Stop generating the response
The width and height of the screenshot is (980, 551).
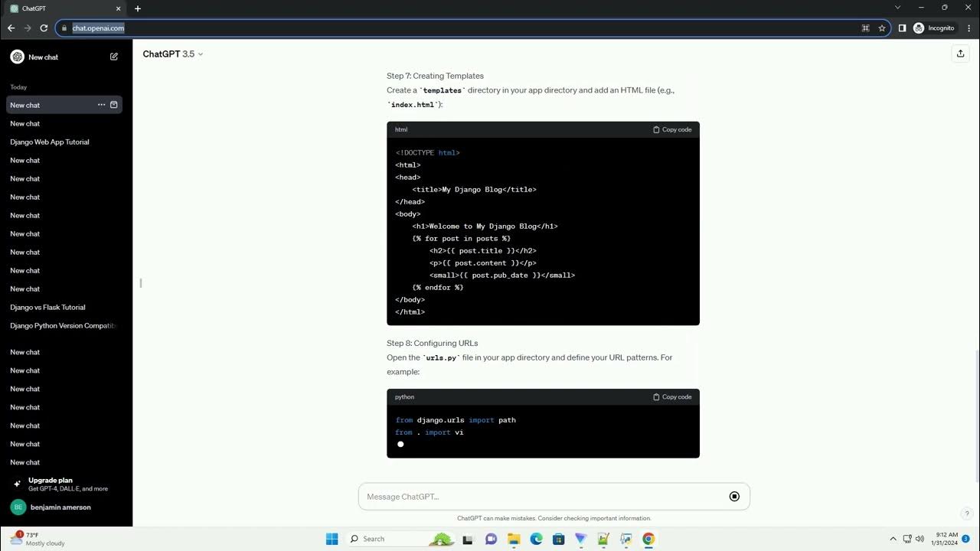pyautogui.click(x=734, y=497)
